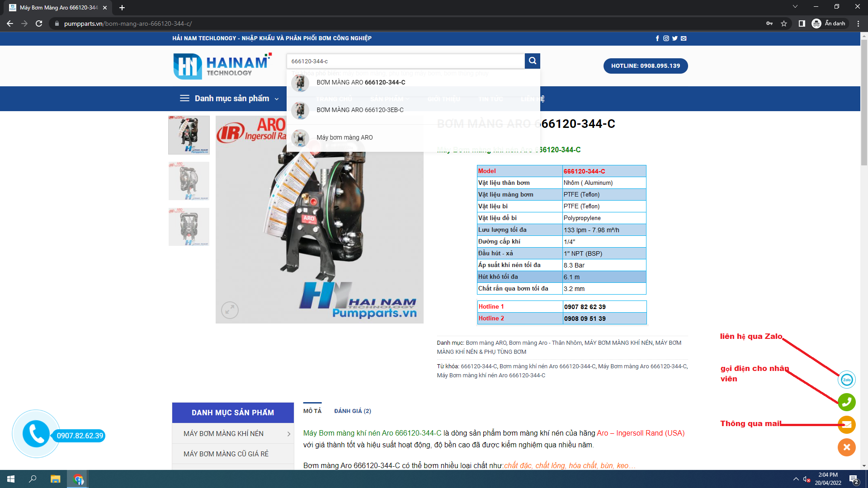Viewport: 868px width, 488px height.
Task: Click the orange mail floating icon
Action: coord(847,425)
